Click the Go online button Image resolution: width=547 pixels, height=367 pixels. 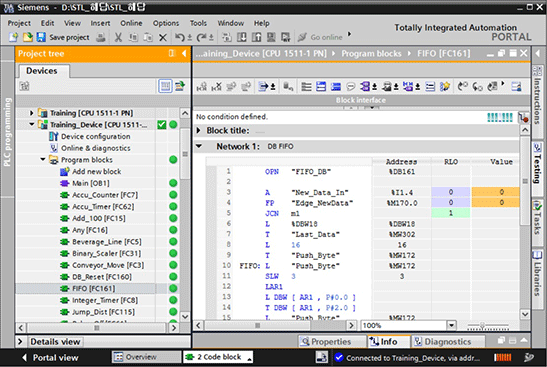click(320, 37)
